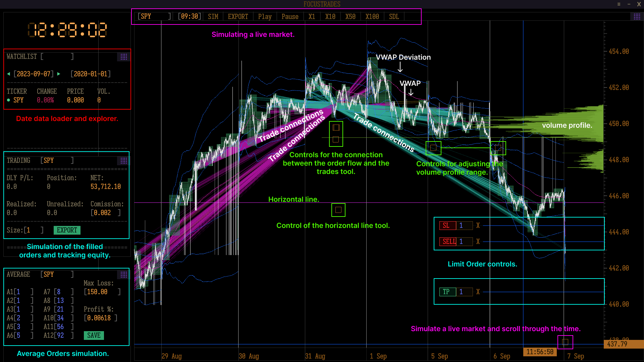
Task: Edit the Comission value 0.002
Action: point(105,213)
